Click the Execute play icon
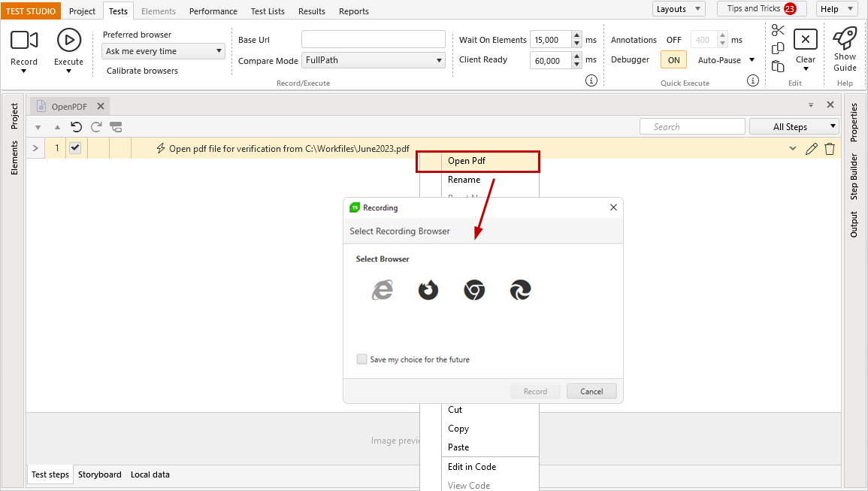 (68, 40)
